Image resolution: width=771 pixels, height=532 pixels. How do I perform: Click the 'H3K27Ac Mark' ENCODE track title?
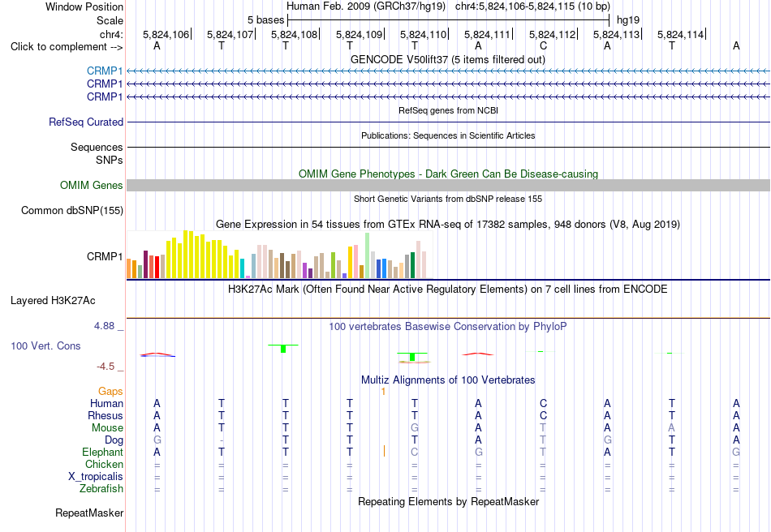(448, 289)
